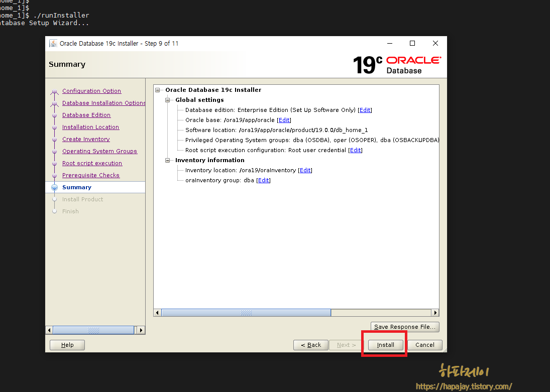This screenshot has width=550, height=392.
Task: Click the steps sidebar left scroll arrow
Action: tap(49, 330)
